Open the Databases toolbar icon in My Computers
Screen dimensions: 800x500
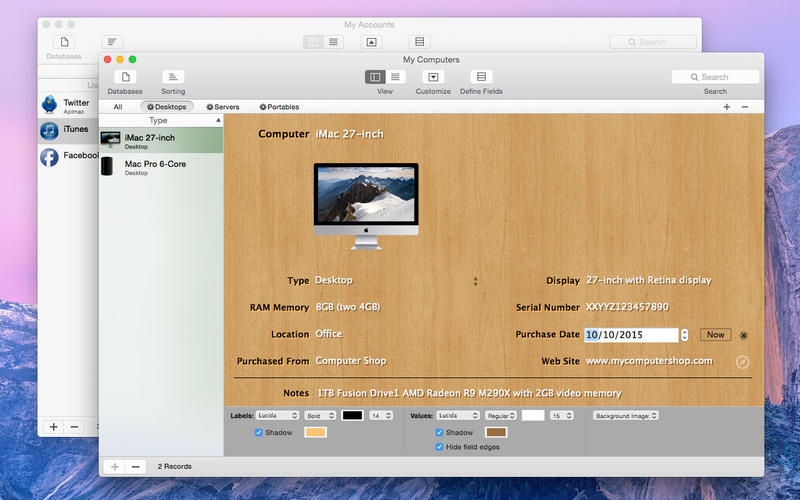[125, 77]
